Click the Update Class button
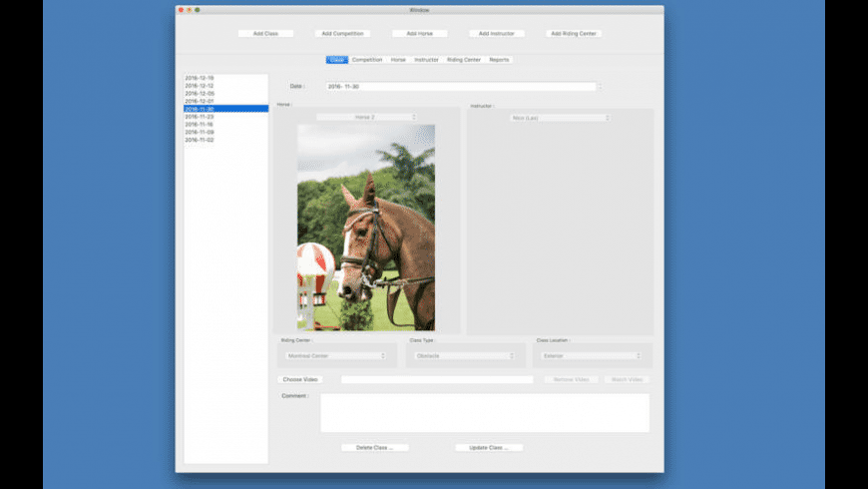This screenshot has height=489, width=868. [489, 447]
